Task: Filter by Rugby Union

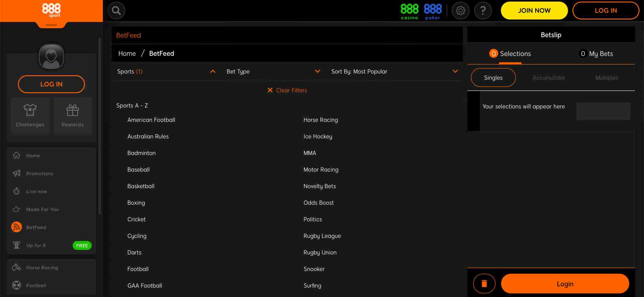Action: tap(320, 253)
